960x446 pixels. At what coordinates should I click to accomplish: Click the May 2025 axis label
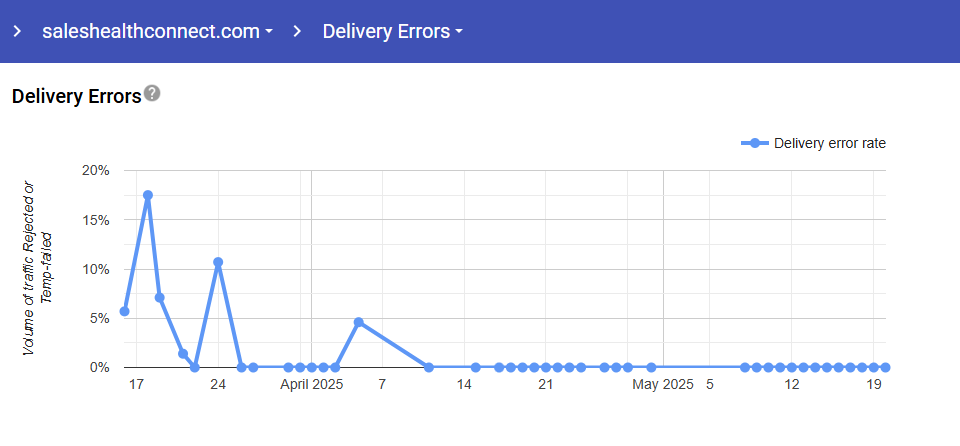[x=664, y=384]
